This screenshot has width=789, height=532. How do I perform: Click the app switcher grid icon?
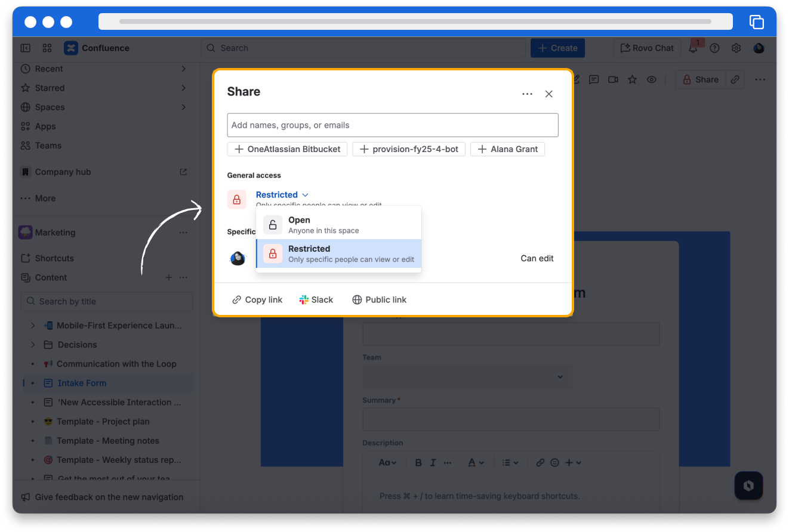[x=47, y=48]
